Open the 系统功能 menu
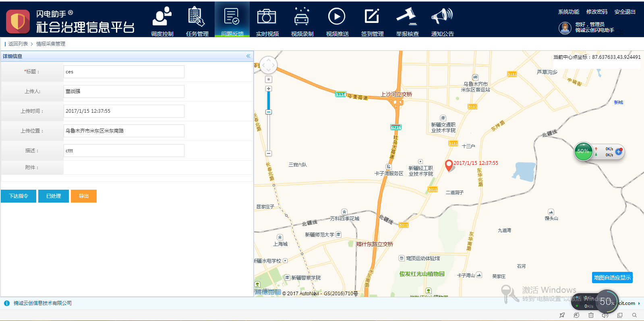This screenshot has height=321, width=644. pyautogui.click(x=568, y=12)
